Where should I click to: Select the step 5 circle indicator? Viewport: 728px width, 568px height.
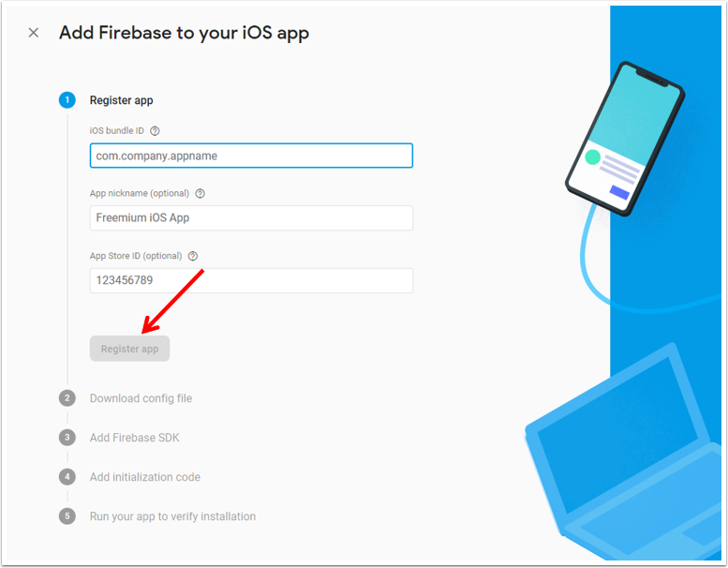tap(67, 516)
